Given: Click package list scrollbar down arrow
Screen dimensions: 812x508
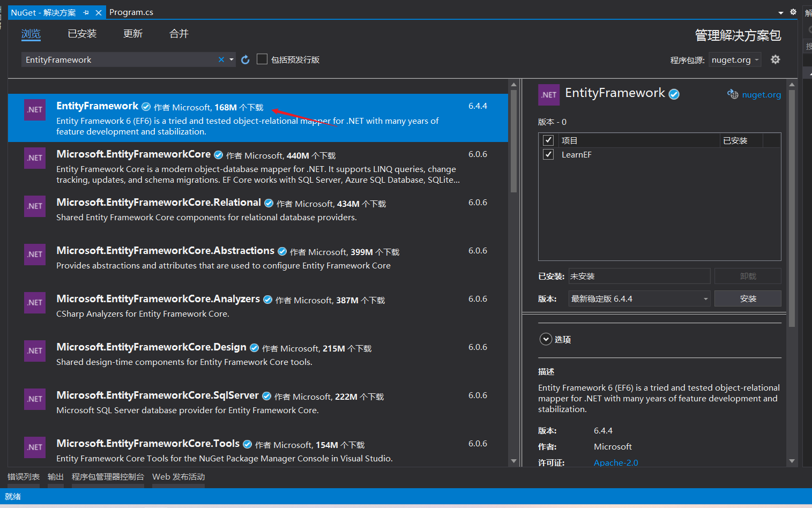Looking at the screenshot, I should (x=513, y=461).
